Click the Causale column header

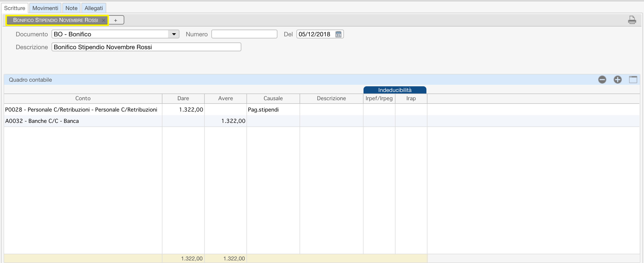click(x=273, y=98)
